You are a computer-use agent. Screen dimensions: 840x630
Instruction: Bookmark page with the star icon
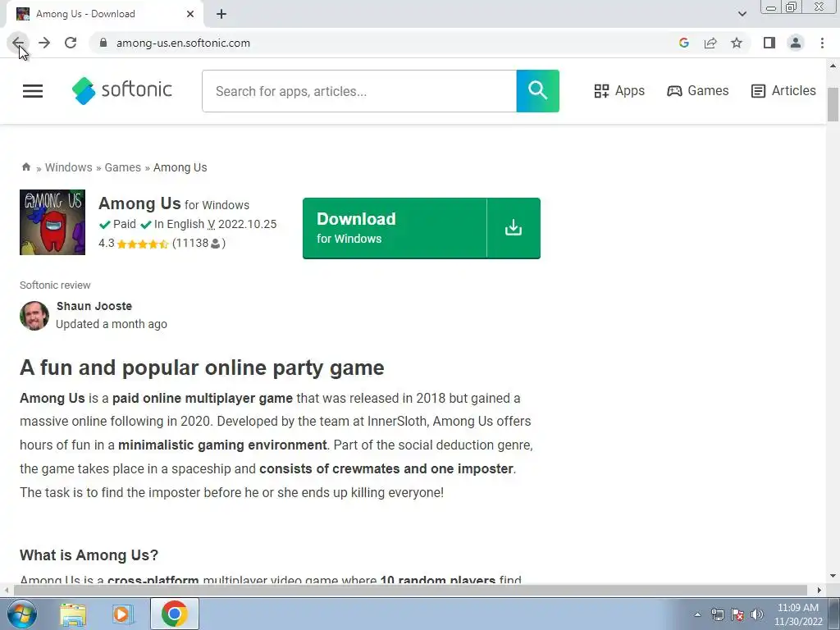point(737,43)
